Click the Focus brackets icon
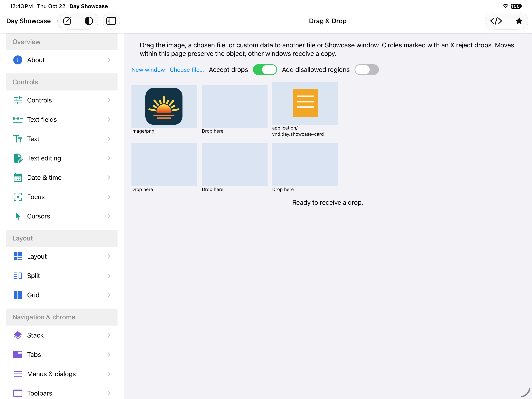 tap(18, 197)
